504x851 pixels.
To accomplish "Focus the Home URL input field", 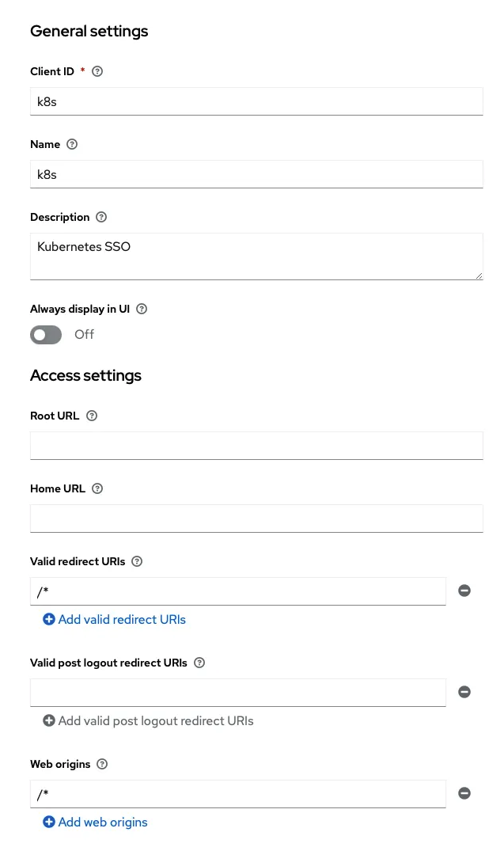I will tap(256, 519).
